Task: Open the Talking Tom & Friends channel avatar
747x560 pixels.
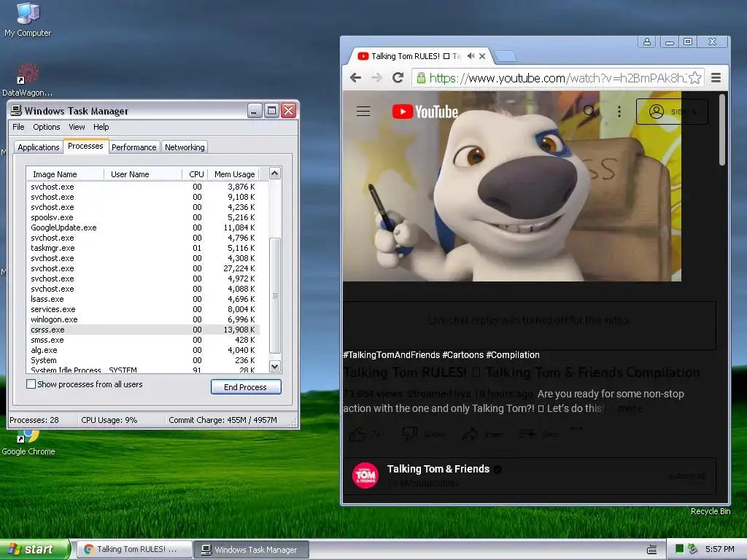Action: [x=365, y=475]
